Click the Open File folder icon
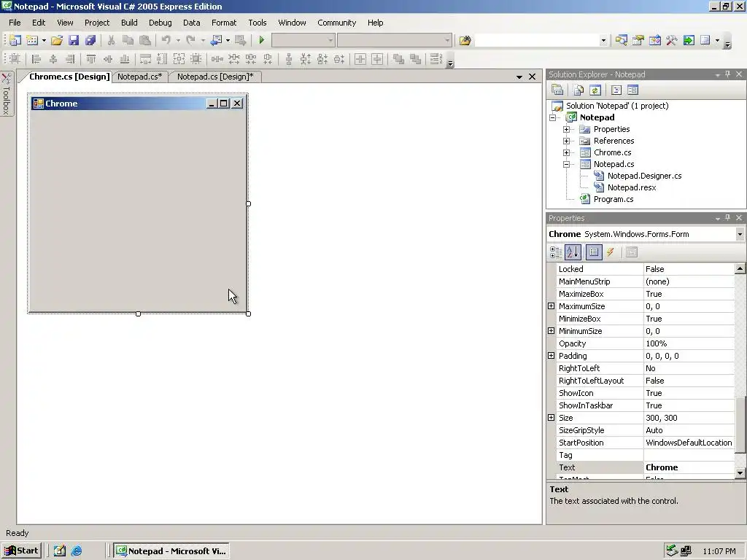The image size is (747, 560). click(x=57, y=41)
